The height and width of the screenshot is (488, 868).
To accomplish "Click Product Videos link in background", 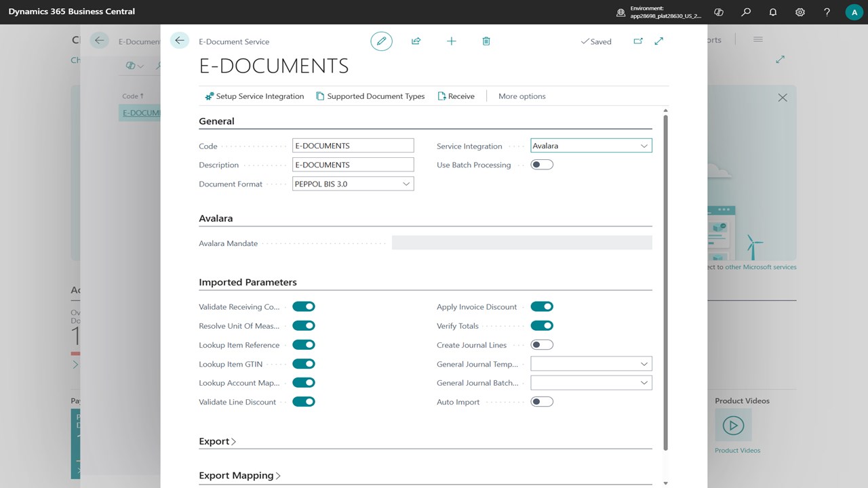I will [x=737, y=451].
